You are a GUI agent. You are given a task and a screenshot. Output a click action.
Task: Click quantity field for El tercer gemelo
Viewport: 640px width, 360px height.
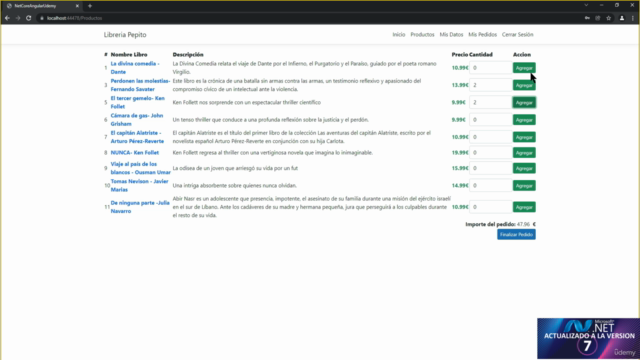pos(491,102)
